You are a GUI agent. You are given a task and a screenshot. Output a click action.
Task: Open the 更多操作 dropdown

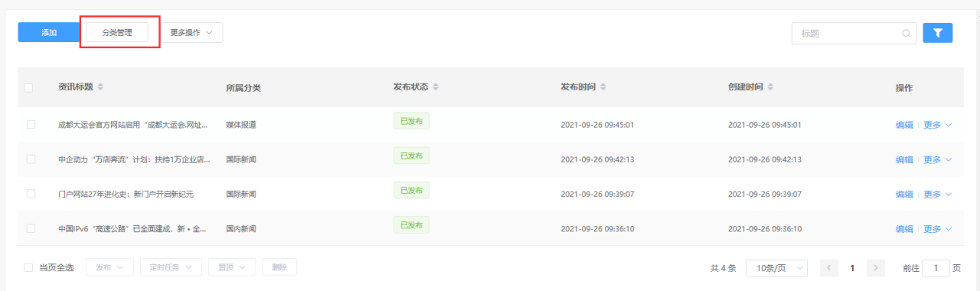click(191, 33)
